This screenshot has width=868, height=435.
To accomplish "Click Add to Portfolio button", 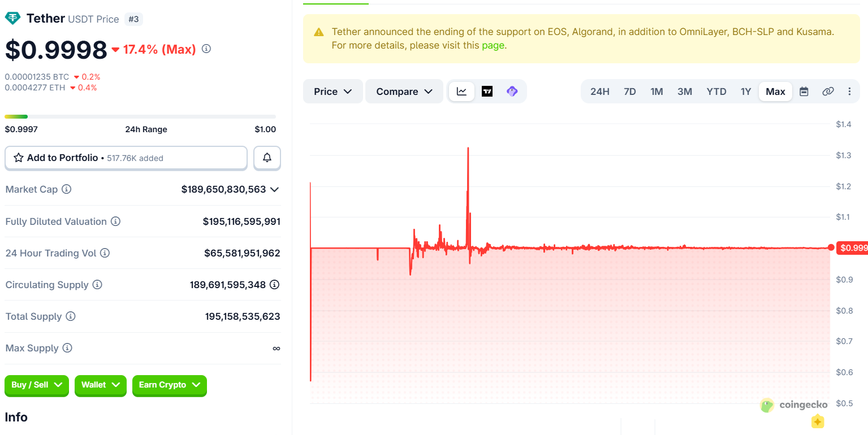I will [x=126, y=158].
